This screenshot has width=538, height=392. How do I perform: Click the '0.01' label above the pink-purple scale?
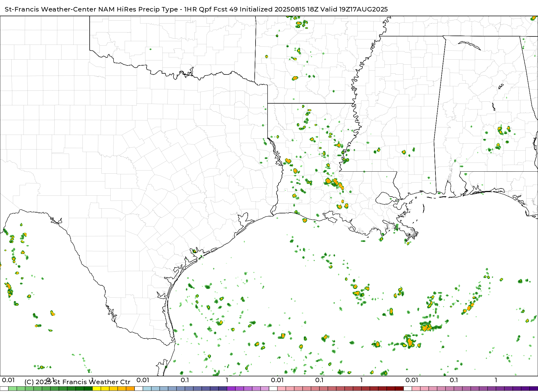coord(412,380)
